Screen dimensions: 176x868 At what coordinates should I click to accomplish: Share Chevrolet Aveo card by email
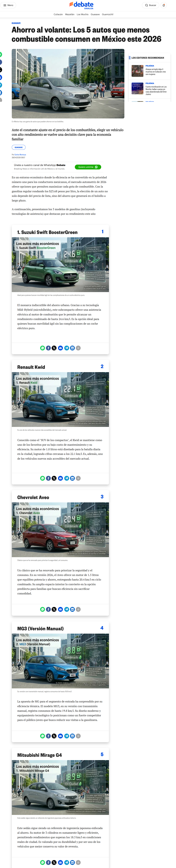click(x=61, y=609)
